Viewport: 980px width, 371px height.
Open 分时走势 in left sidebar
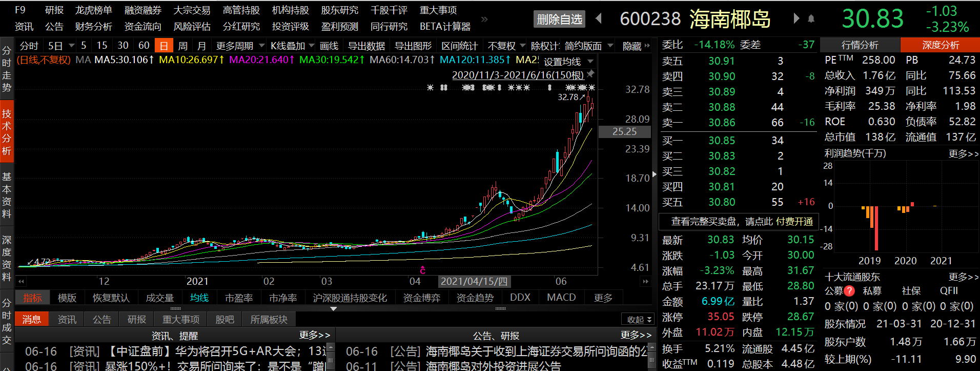(x=7, y=69)
